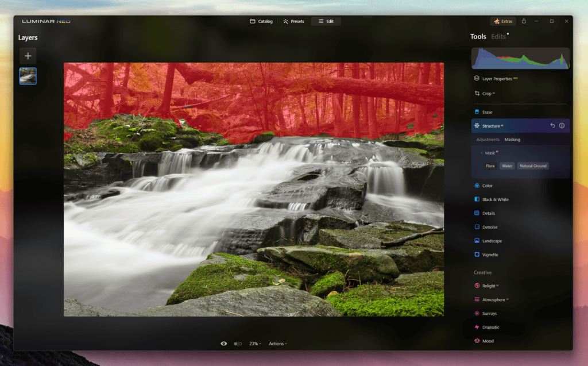Open the Vignette tool
Image resolution: width=588 pixels, height=366 pixels.
490,255
